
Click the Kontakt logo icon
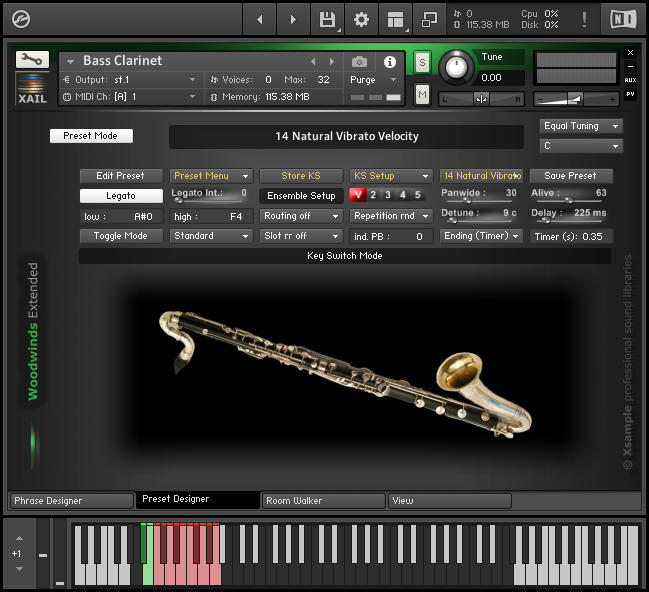point(21,19)
